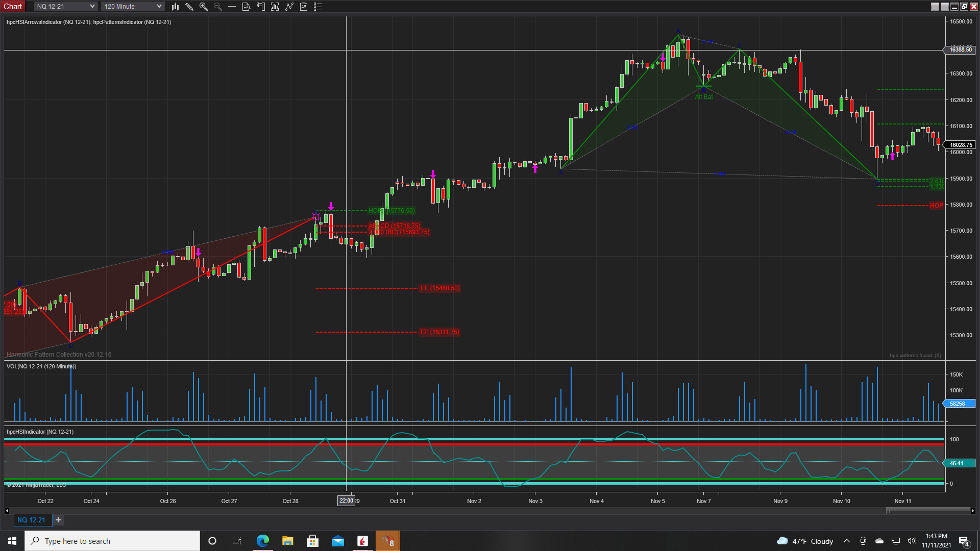Open the chart trader icon
980x551 pixels.
(260, 7)
